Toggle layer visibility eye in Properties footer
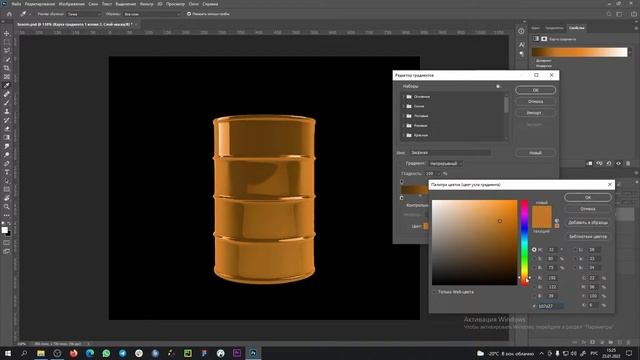The image size is (640, 360). tap(618, 163)
